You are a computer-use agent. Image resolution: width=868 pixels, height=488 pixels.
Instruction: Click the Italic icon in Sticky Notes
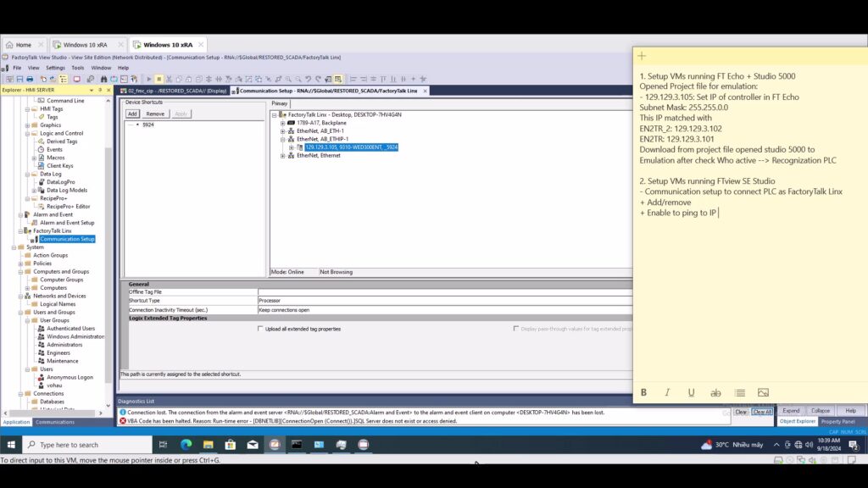point(667,392)
